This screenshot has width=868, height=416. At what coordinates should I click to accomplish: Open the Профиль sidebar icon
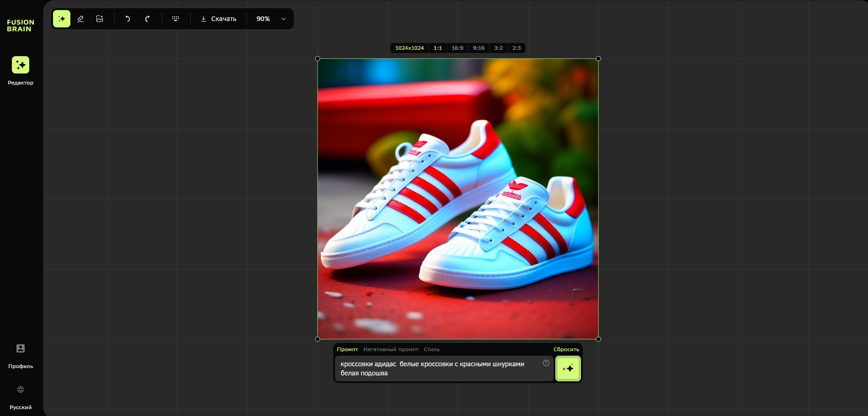click(21, 349)
